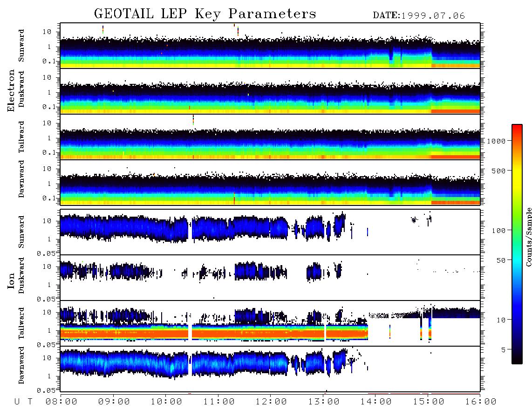Click the 08:00 time tick label

point(61,402)
